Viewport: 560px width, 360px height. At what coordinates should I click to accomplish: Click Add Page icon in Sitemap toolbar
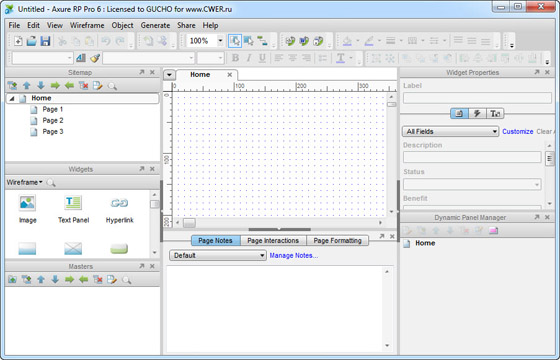pyautogui.click(x=12, y=86)
